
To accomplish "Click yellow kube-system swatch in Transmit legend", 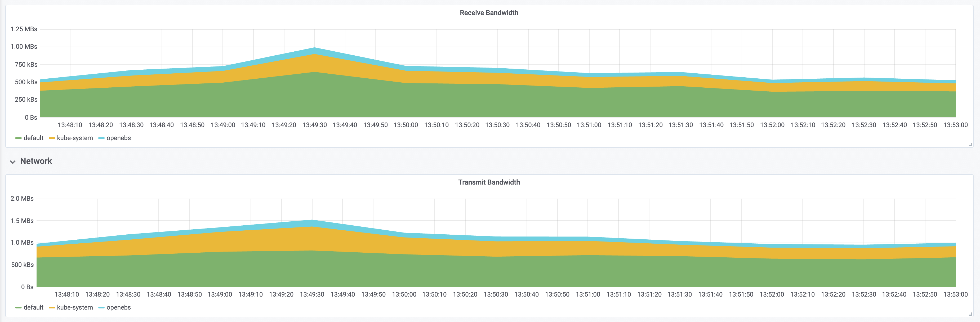I will pyautogui.click(x=52, y=307).
